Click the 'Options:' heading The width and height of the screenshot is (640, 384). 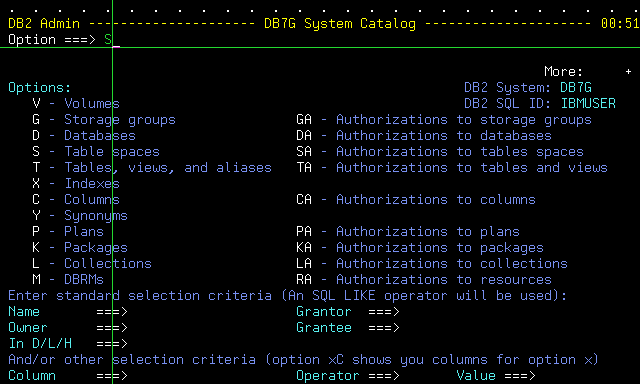coord(40,87)
